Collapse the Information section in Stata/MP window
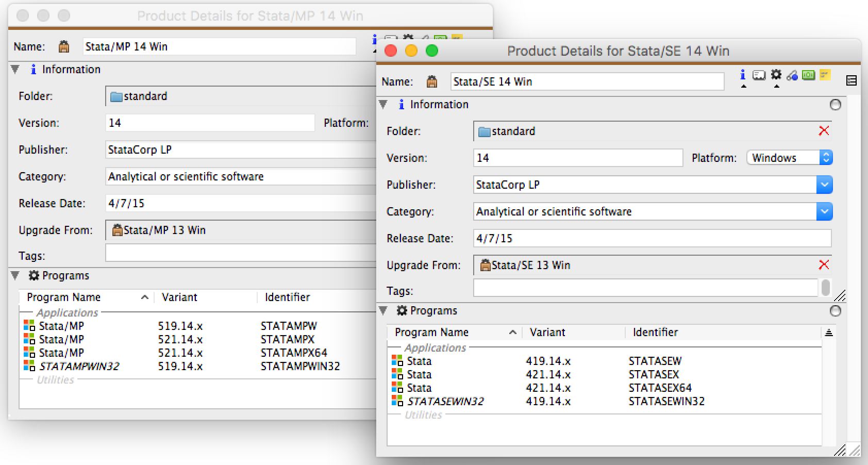 point(15,69)
